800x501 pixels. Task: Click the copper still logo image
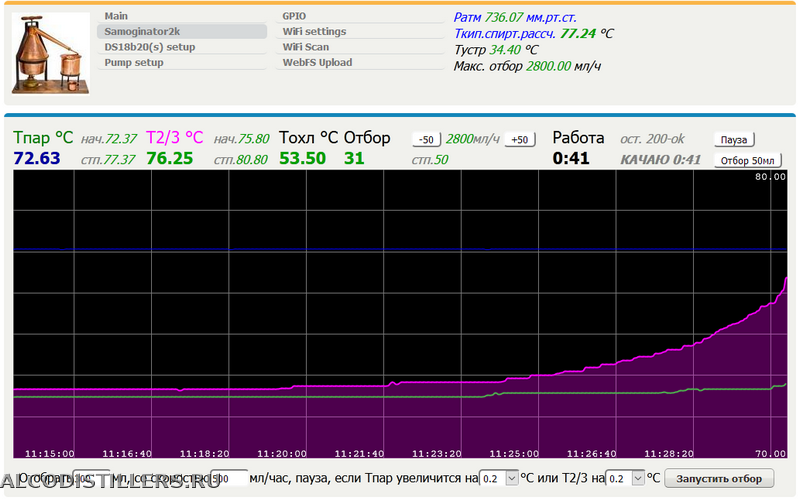click(51, 54)
